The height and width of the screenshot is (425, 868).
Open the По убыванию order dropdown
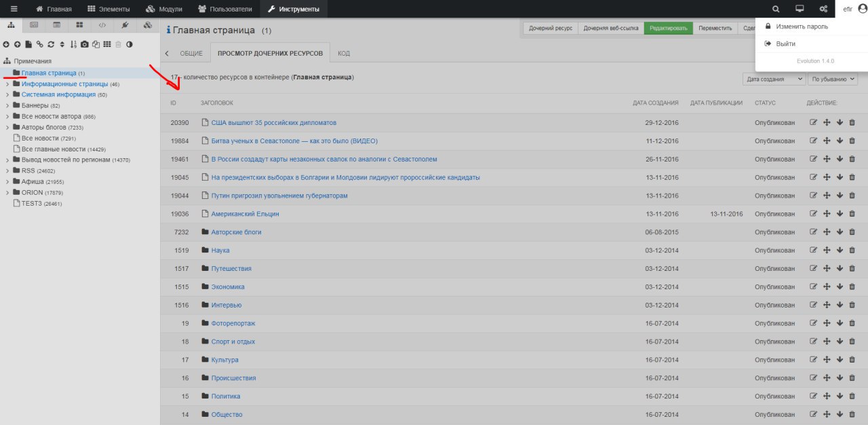coord(833,79)
